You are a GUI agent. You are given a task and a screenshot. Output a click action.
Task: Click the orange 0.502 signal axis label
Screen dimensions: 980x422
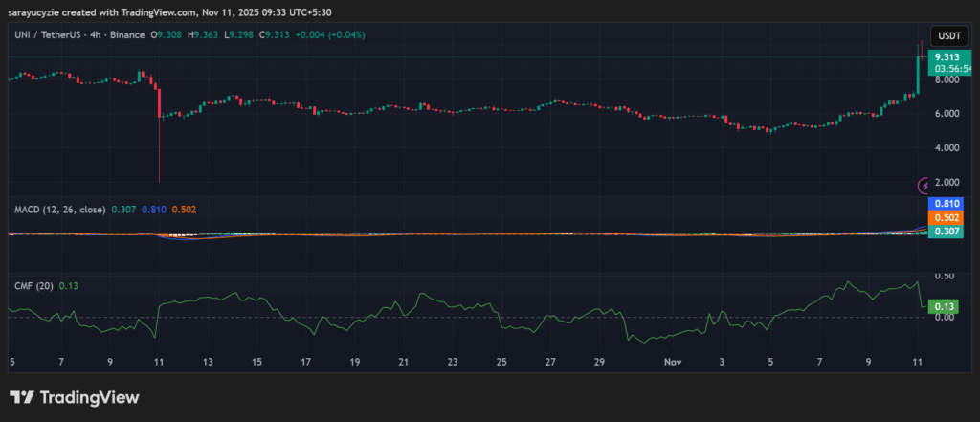coord(948,217)
